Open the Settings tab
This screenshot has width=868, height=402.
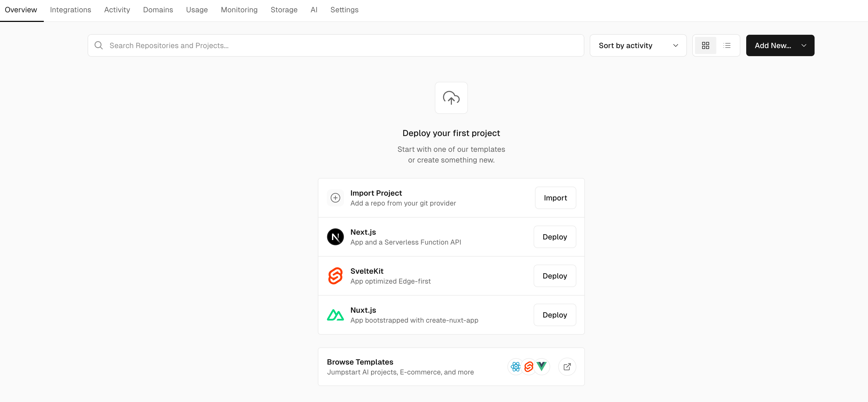[344, 10]
